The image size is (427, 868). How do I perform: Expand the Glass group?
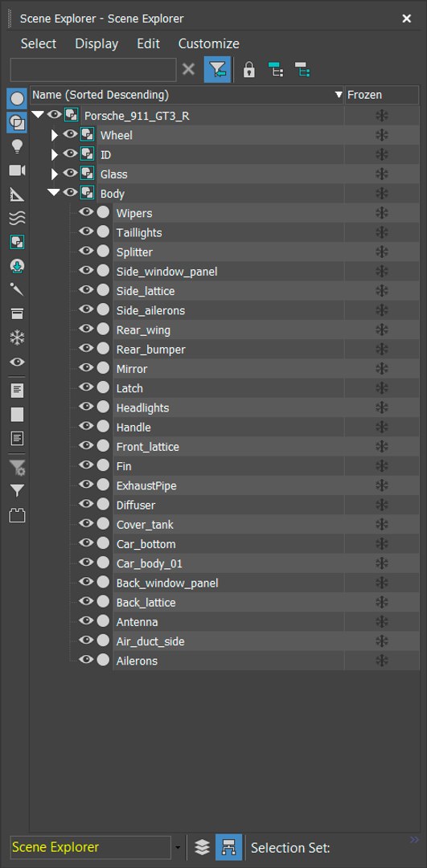[x=54, y=174]
